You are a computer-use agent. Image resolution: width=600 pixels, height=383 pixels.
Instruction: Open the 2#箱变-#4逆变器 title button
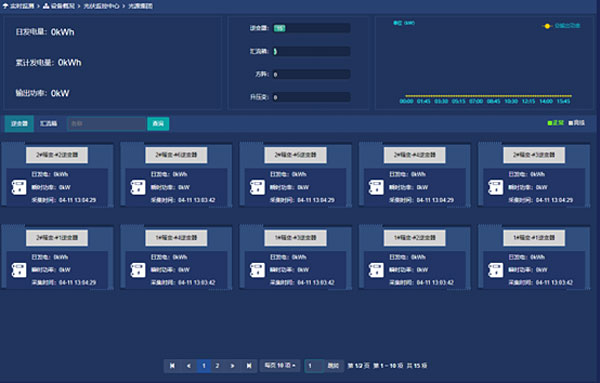[414, 155]
